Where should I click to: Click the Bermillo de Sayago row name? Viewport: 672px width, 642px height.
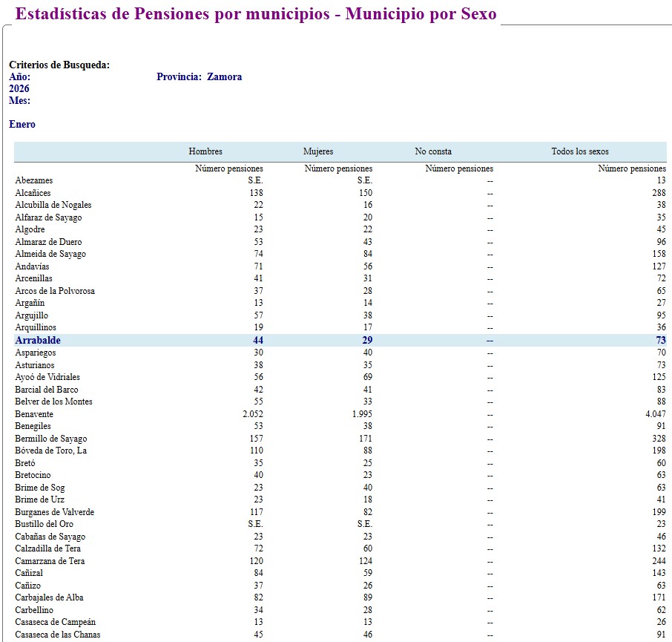click(x=50, y=439)
